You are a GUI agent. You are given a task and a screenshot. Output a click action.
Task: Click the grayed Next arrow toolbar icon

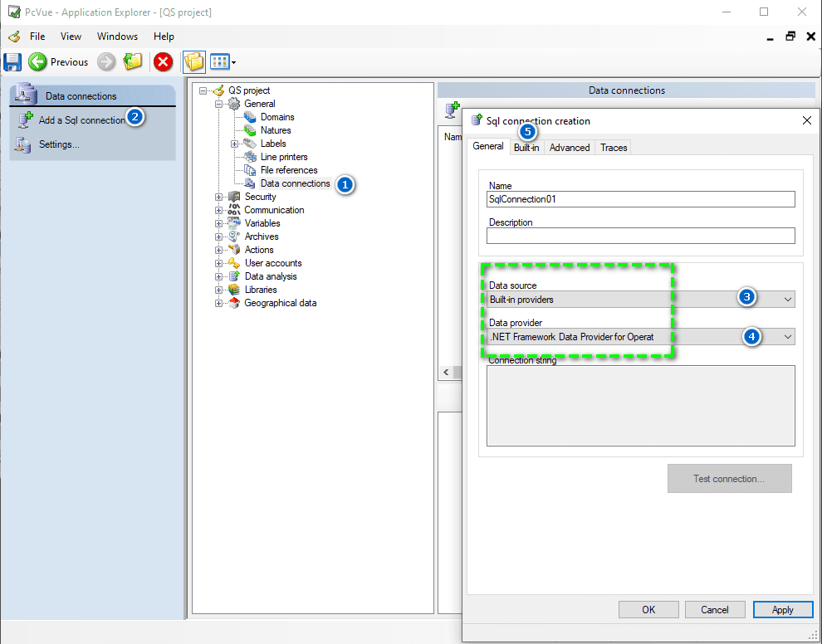106,62
